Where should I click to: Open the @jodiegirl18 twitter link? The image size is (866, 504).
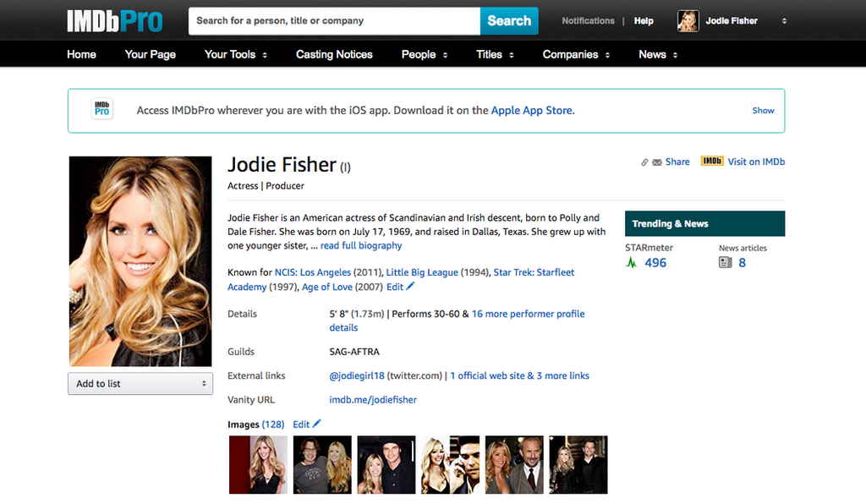(x=357, y=376)
